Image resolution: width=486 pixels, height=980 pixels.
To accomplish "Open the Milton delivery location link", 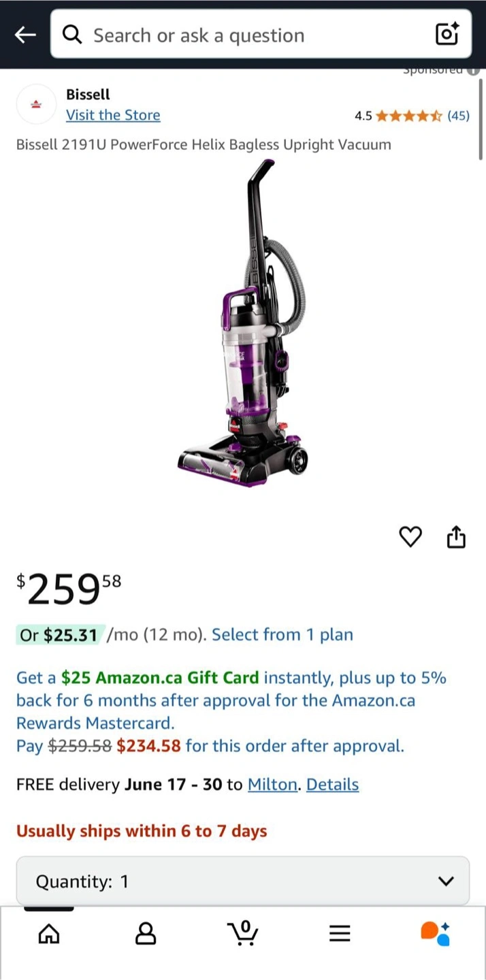I will coord(272,785).
